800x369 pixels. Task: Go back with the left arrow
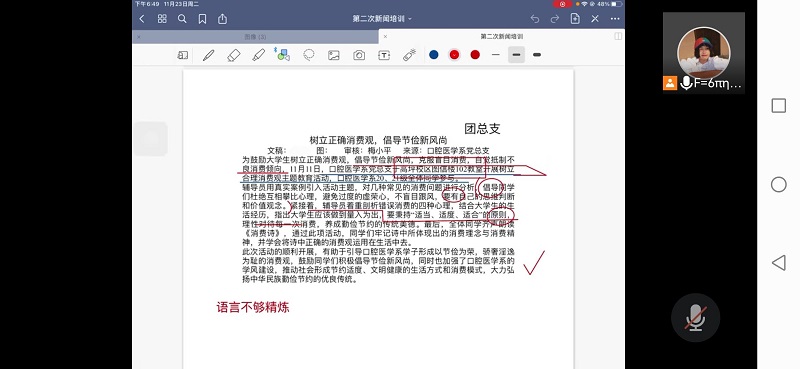[142, 19]
